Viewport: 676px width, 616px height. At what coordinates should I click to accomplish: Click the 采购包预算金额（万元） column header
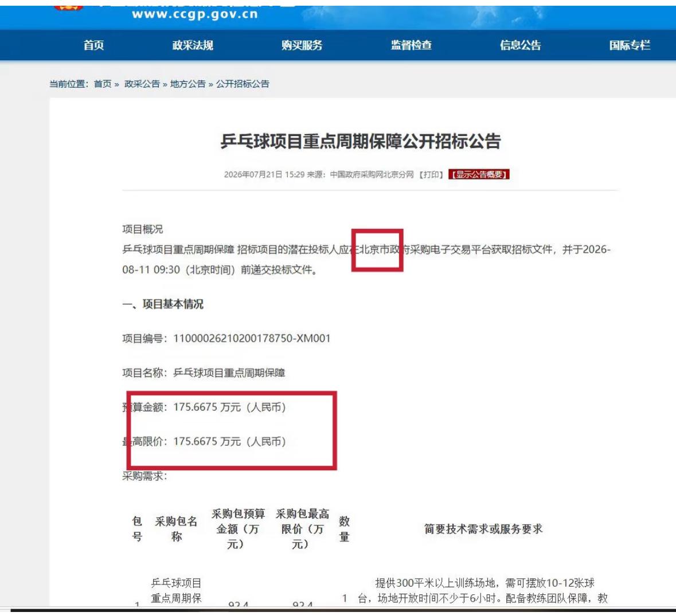pyautogui.click(x=238, y=529)
